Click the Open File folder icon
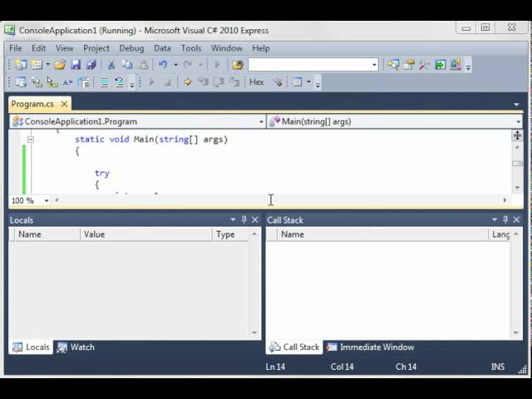The height and width of the screenshot is (399, 532). 60,65
